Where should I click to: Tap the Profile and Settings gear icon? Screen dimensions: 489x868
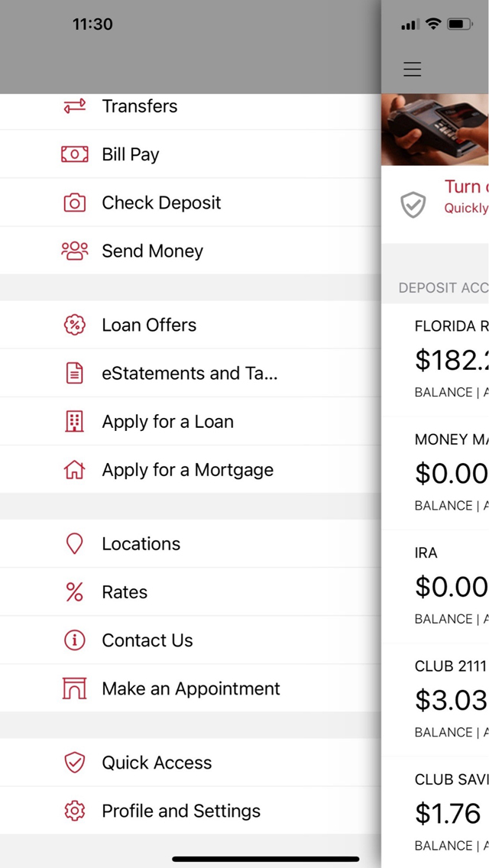click(75, 811)
